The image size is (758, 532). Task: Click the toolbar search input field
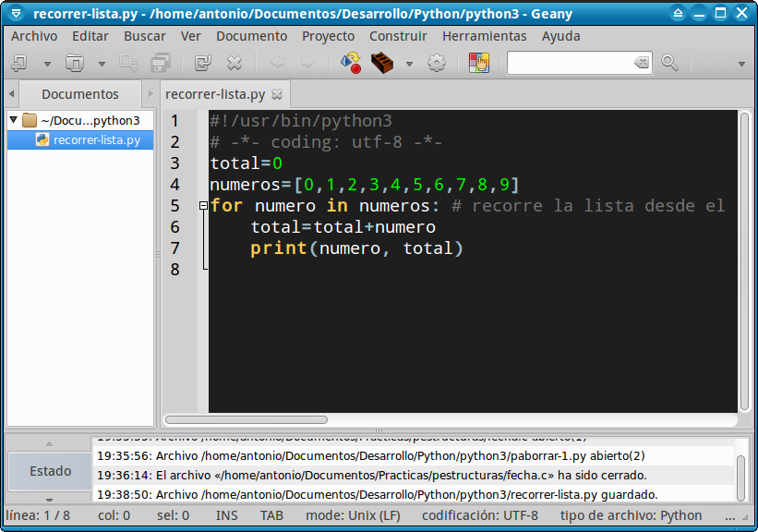571,63
